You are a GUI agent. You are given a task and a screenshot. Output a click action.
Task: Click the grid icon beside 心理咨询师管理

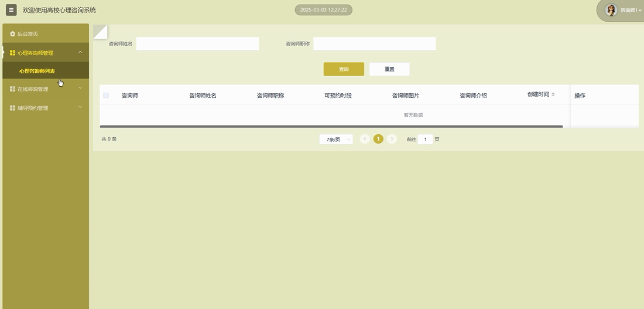[12, 53]
